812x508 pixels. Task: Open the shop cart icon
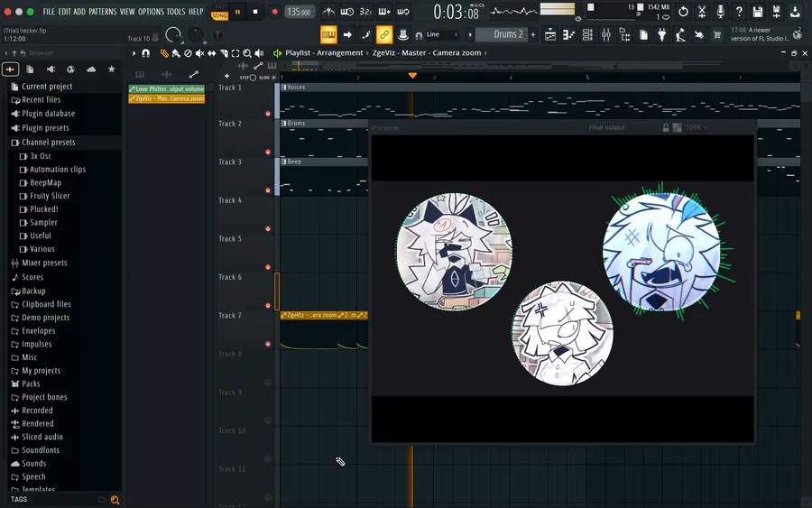click(x=717, y=34)
